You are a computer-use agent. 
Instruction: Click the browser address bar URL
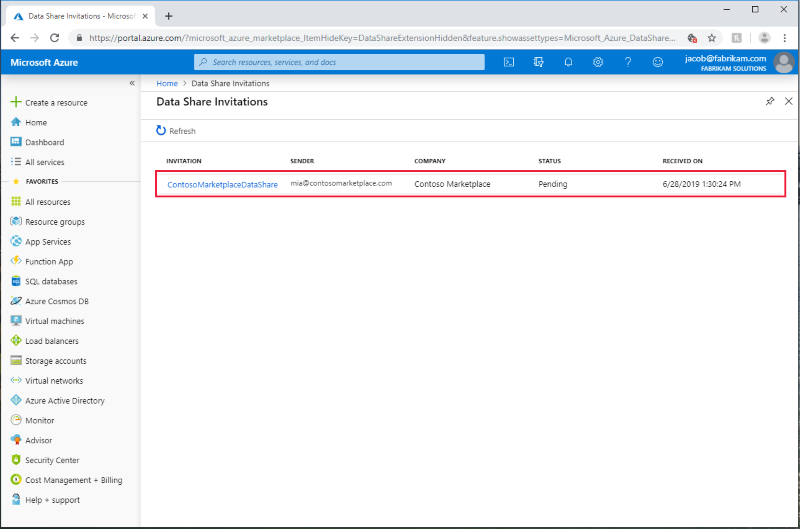pos(382,38)
